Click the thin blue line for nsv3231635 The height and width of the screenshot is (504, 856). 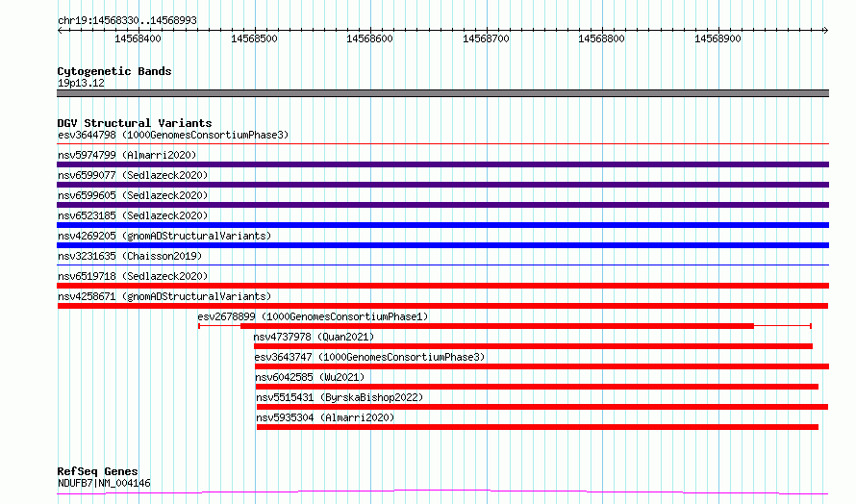(x=442, y=265)
